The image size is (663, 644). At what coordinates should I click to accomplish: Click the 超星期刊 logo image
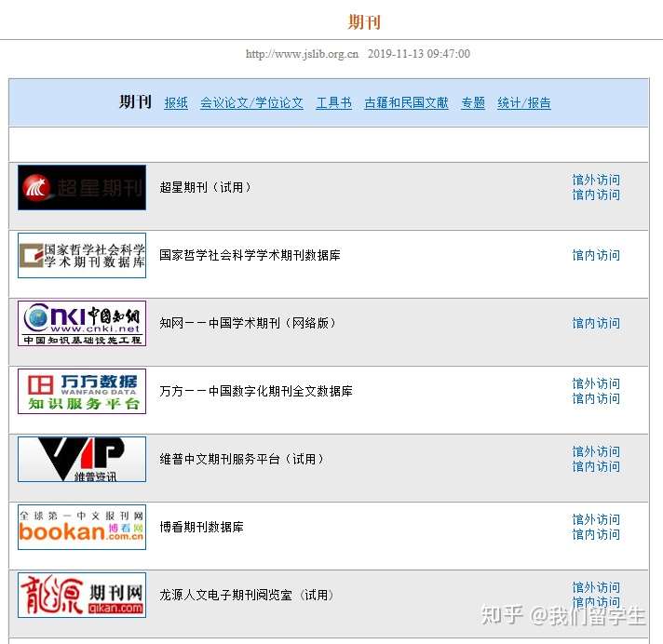pos(82,188)
